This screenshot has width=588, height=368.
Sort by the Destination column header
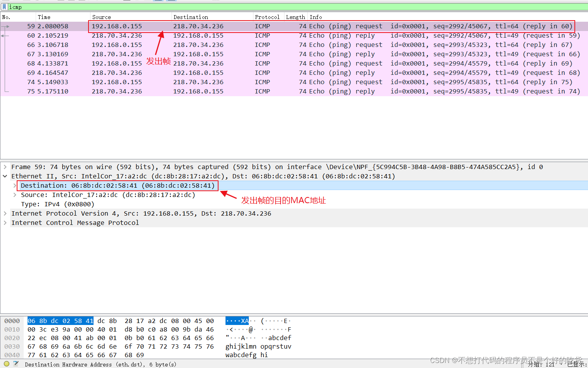pos(212,17)
